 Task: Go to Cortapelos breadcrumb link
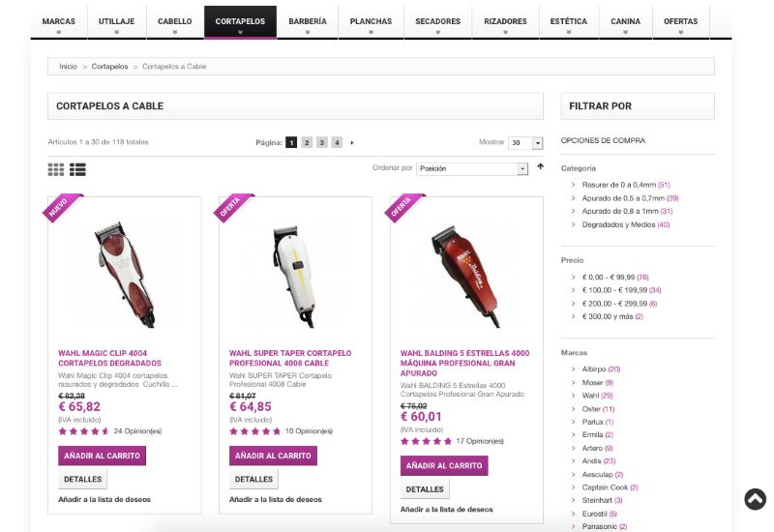click(109, 66)
